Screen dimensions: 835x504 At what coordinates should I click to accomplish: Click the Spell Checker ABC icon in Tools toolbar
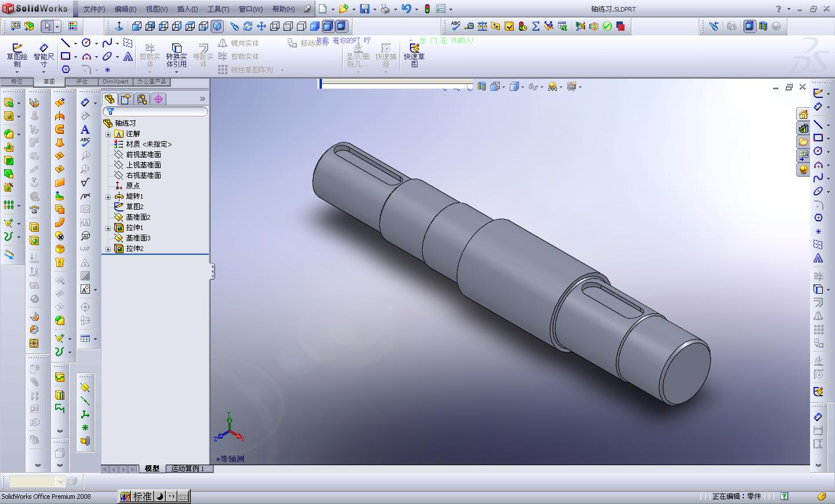(456, 26)
